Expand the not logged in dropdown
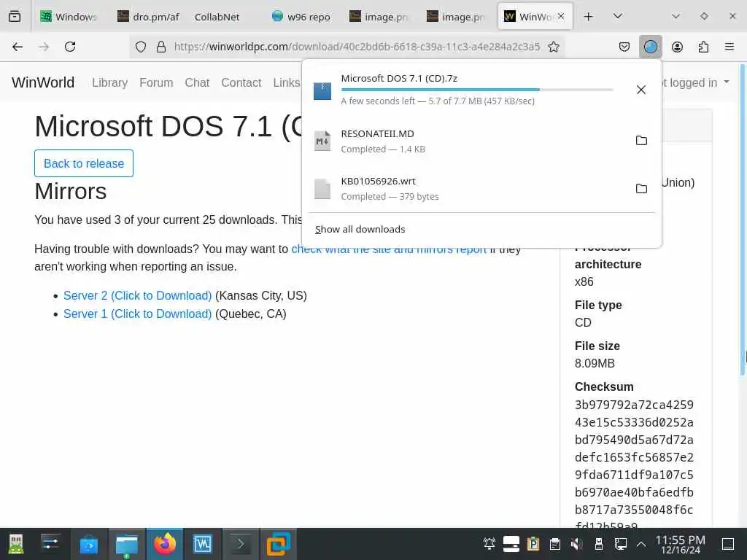The height and width of the screenshot is (560, 747). (x=695, y=82)
